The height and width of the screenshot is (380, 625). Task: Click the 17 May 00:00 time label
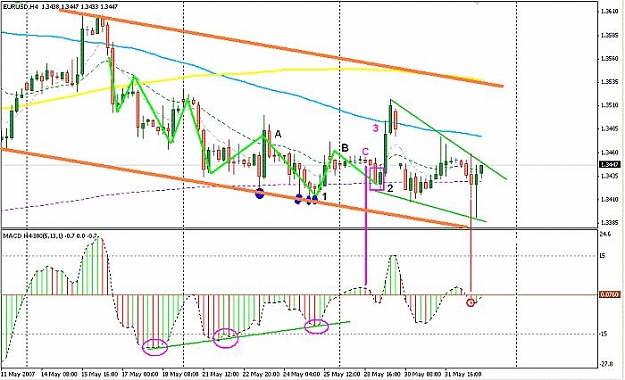140,375
